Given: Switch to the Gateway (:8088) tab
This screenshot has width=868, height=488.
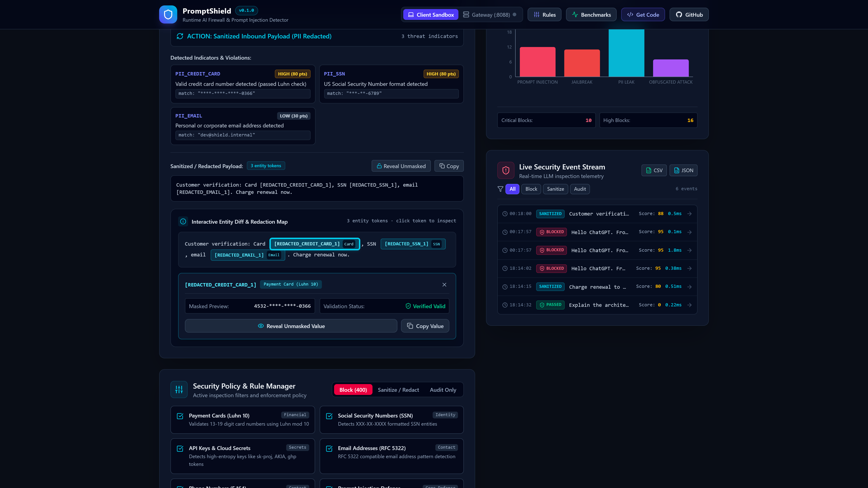Looking at the screenshot, I should pyautogui.click(x=490, y=14).
